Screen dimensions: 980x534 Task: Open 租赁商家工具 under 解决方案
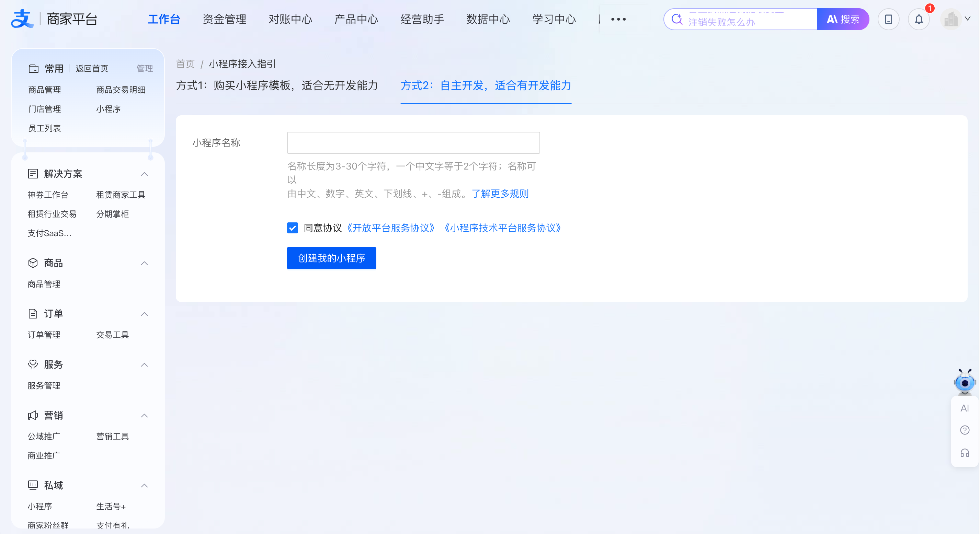point(121,195)
